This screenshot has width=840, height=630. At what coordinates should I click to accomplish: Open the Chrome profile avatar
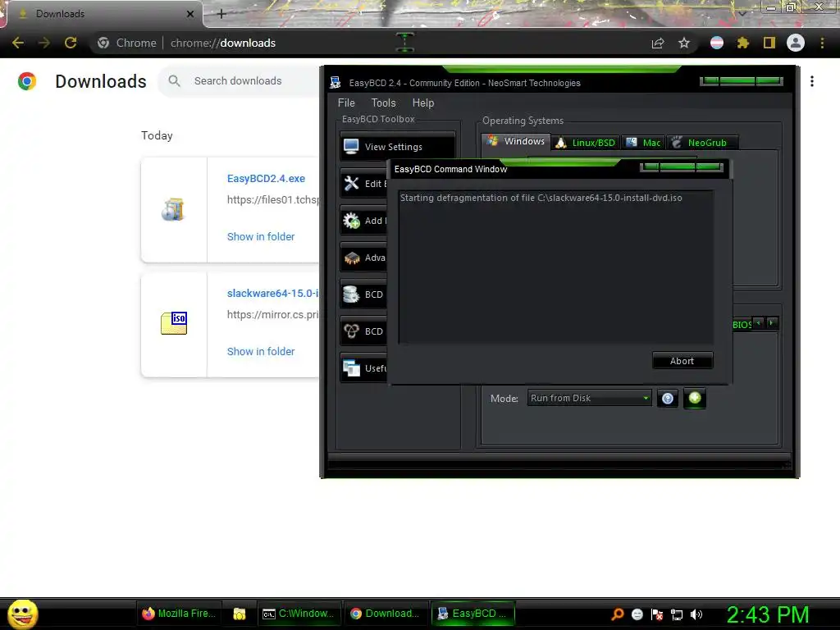[x=796, y=43]
